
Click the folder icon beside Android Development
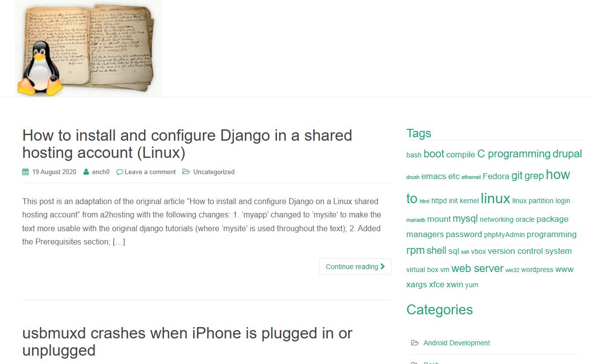tap(415, 343)
